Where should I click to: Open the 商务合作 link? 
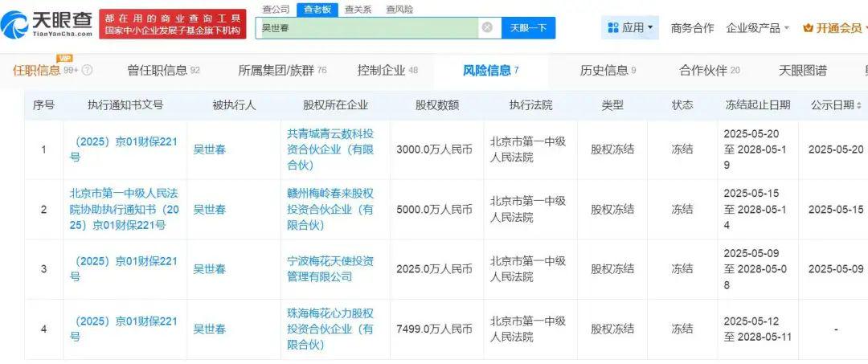click(x=692, y=27)
